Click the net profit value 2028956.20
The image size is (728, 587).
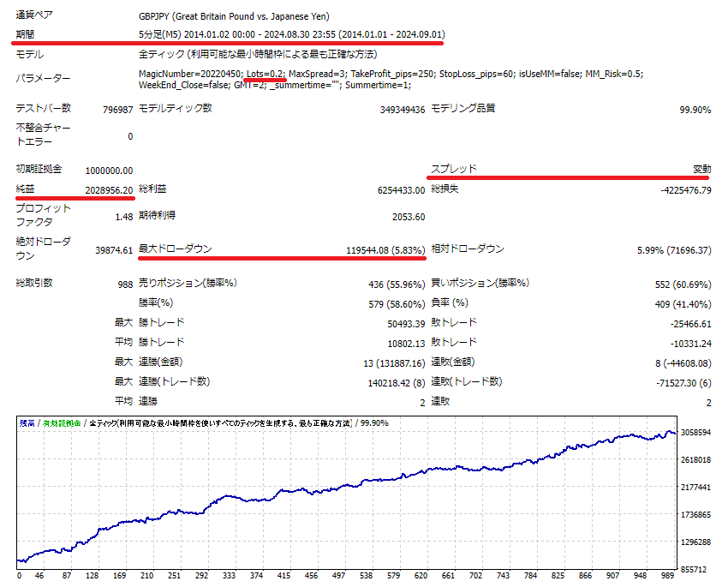pos(109,190)
